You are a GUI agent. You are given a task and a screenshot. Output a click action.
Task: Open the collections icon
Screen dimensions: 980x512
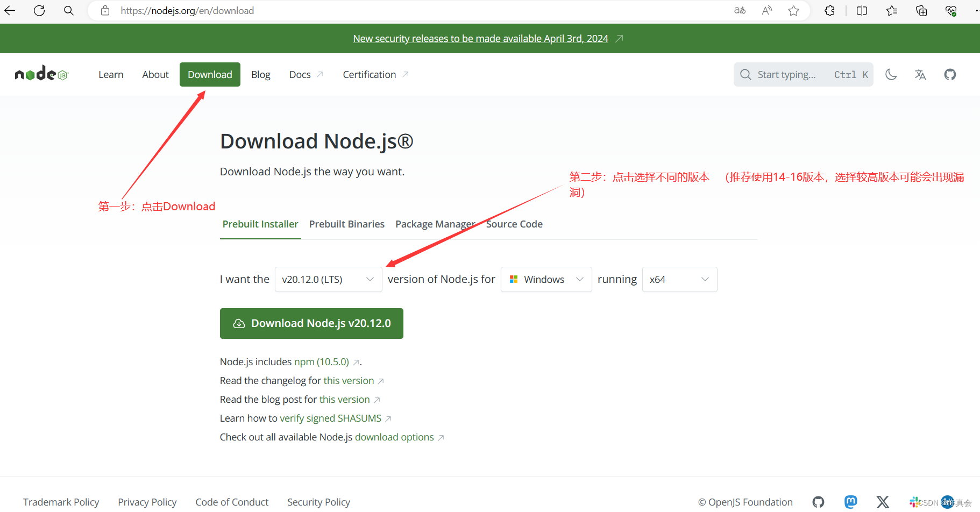pyautogui.click(x=921, y=10)
